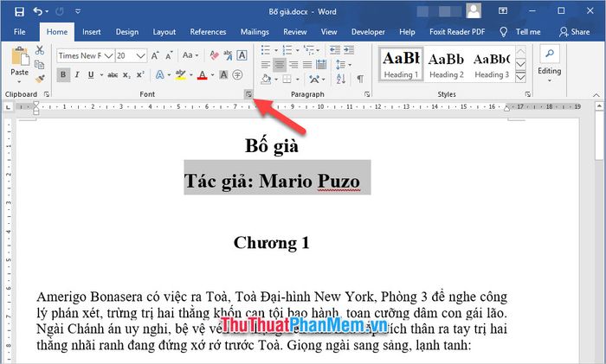Open the Editing group button
Viewport: 606px width, 364px height.
pyautogui.click(x=549, y=64)
